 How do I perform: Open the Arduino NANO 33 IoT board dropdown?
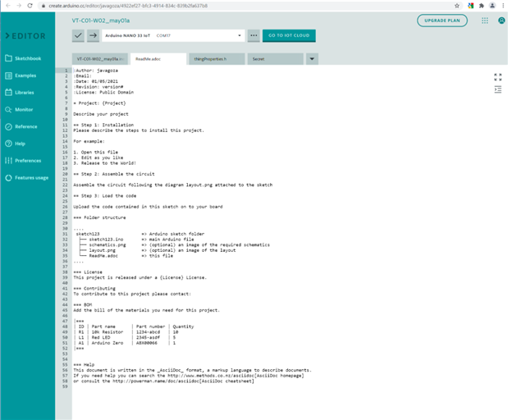click(173, 35)
